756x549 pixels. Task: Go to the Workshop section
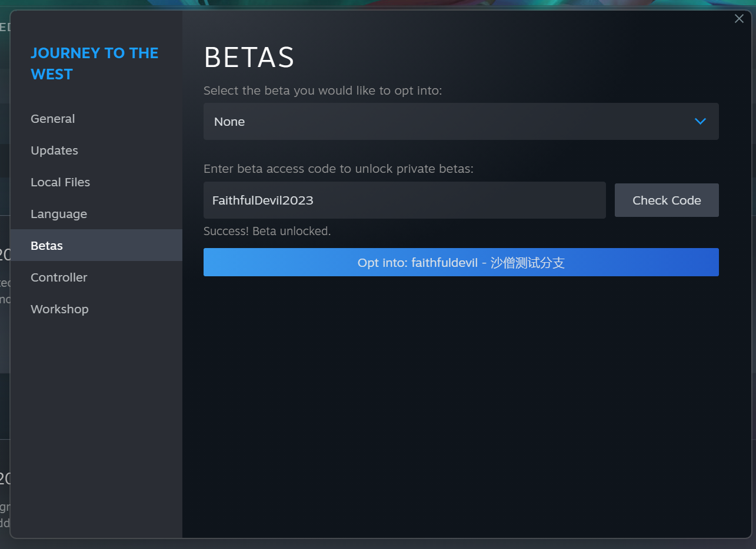point(59,309)
